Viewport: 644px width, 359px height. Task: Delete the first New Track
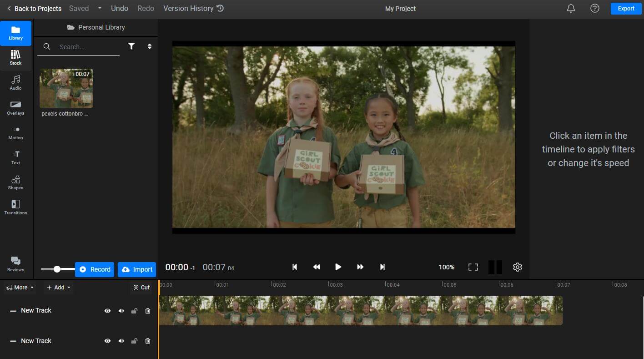(147, 311)
